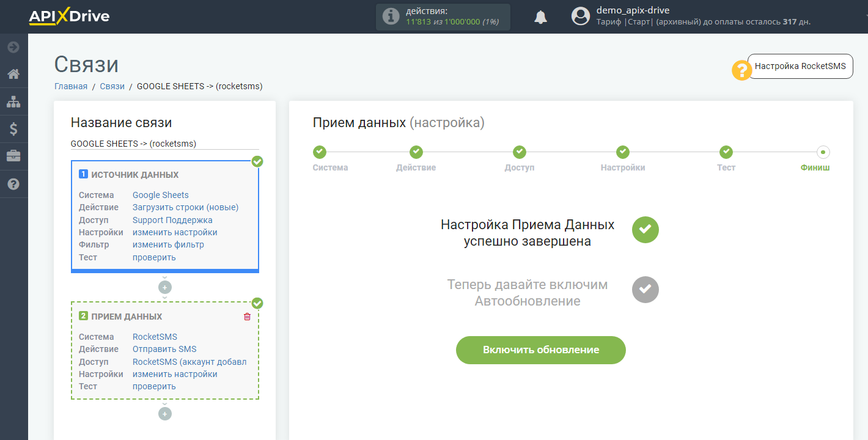
Task: Click the yellow question mark help icon
Action: click(742, 71)
